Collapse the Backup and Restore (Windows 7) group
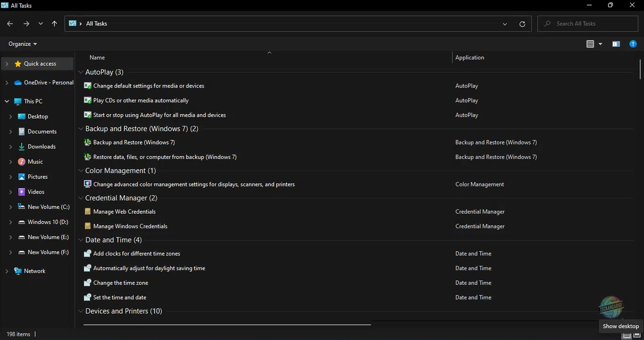The width and height of the screenshot is (644, 340). pyautogui.click(x=80, y=129)
